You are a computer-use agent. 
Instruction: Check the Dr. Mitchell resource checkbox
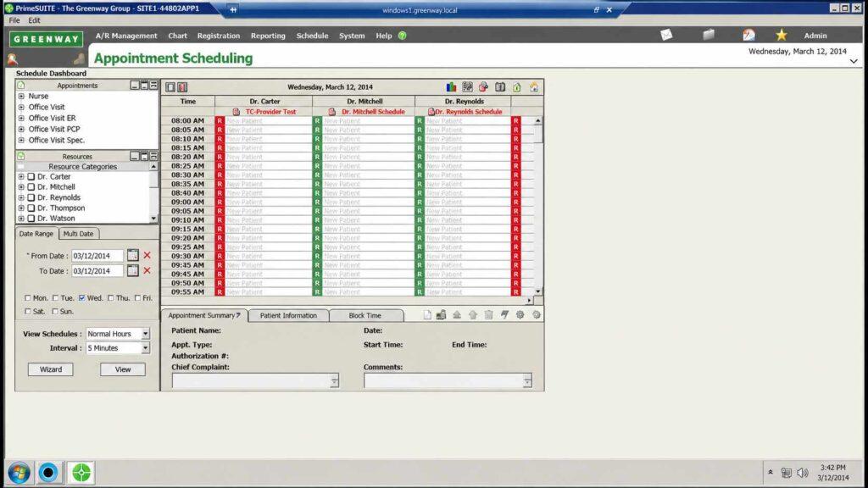[x=31, y=187]
